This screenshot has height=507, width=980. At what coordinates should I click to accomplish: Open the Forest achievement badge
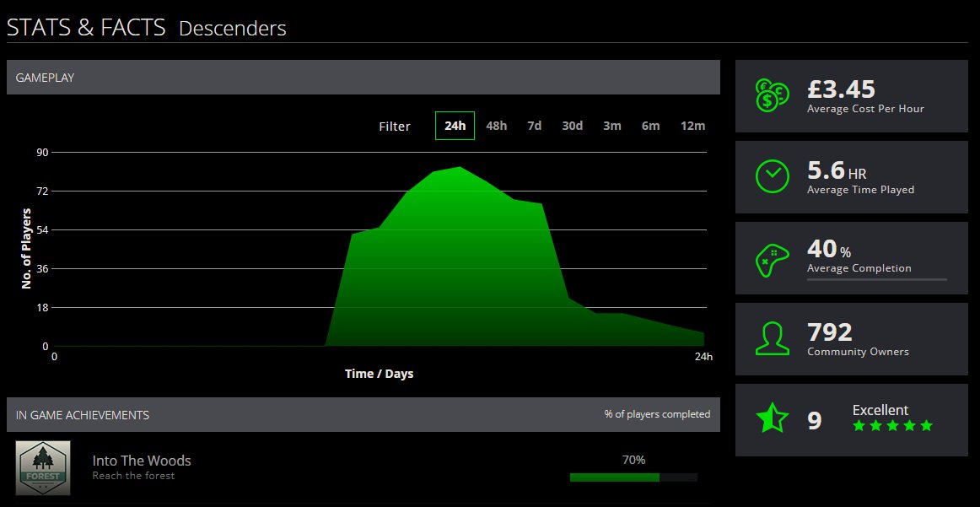42,467
